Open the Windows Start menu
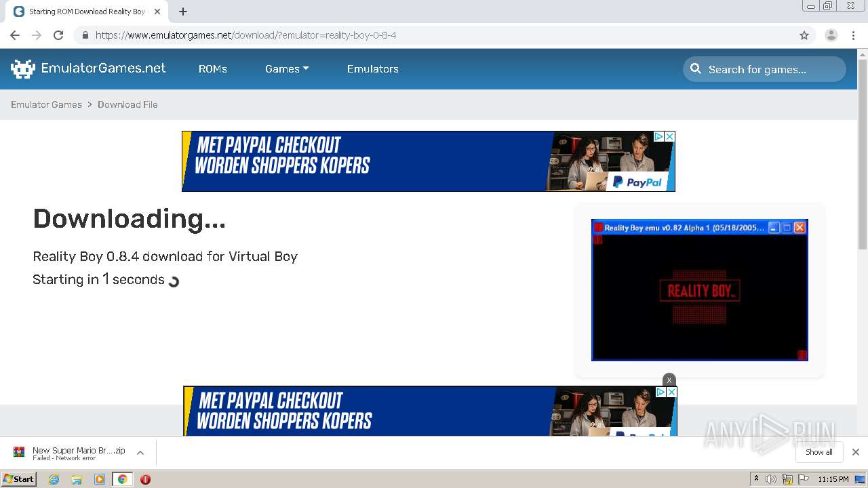The width and height of the screenshot is (868, 488). 18,479
